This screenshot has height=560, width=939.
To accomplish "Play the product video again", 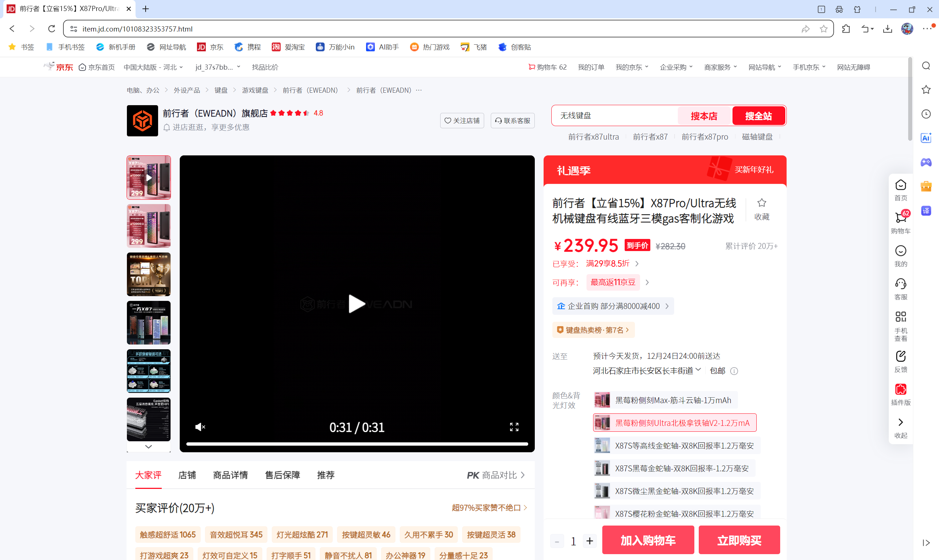I will point(357,303).
